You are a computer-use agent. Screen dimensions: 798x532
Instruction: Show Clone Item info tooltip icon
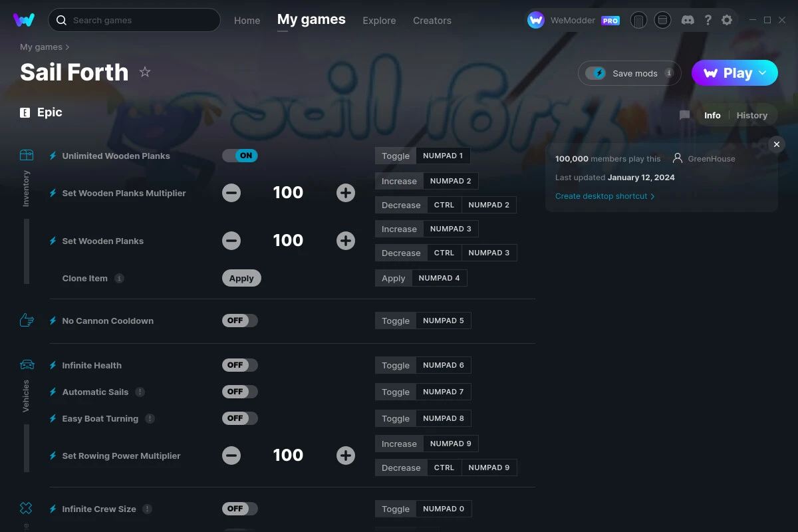[119, 278]
